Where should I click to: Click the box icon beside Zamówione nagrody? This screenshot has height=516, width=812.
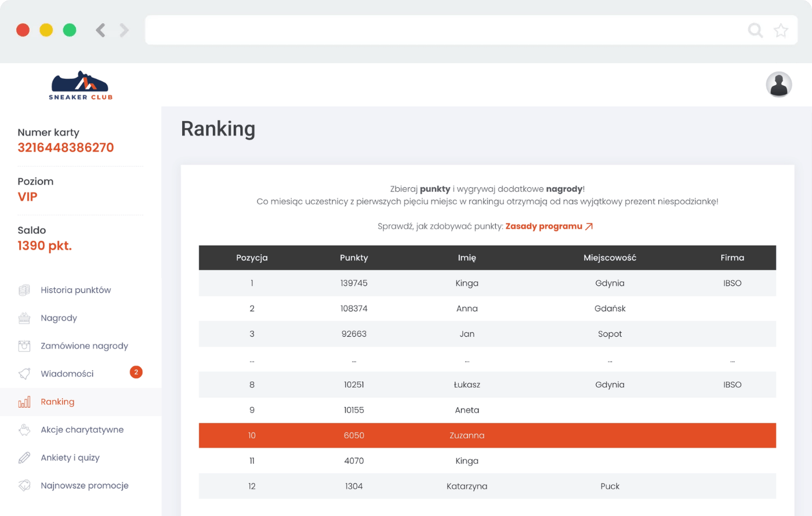24,346
